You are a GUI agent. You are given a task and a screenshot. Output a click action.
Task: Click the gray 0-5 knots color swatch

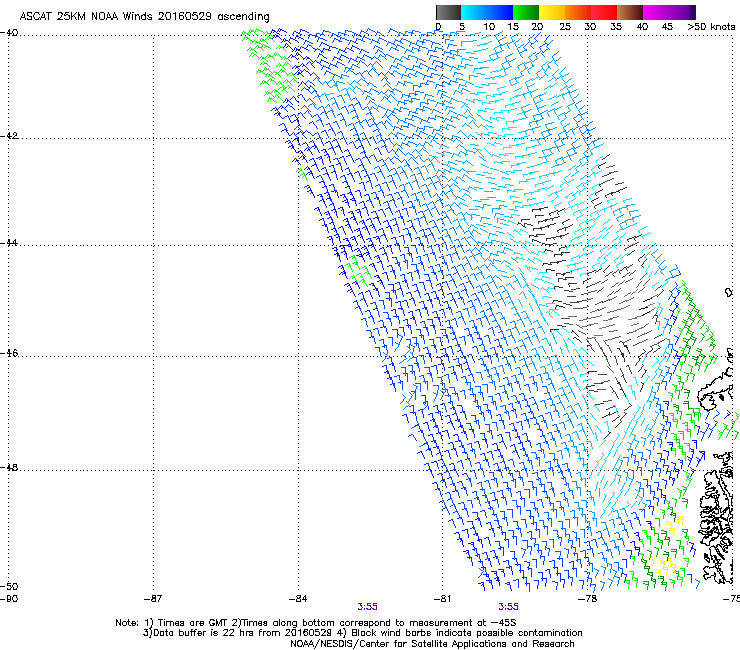point(448,12)
